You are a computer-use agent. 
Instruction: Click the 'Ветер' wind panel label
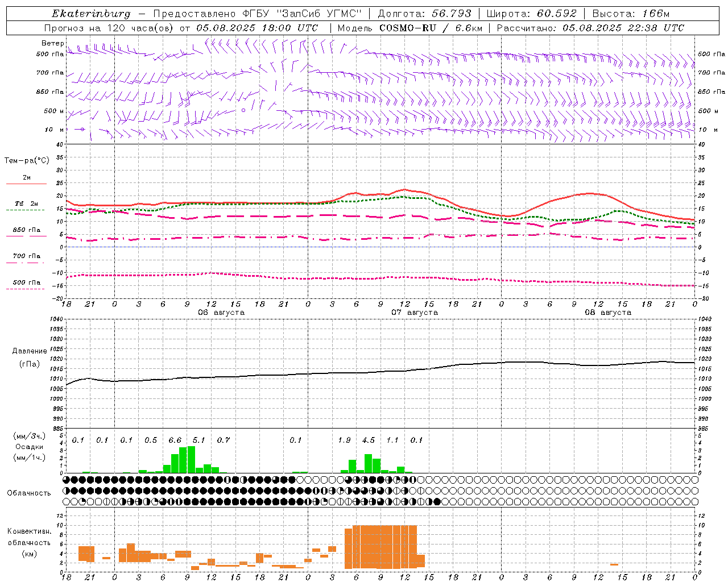(52, 43)
